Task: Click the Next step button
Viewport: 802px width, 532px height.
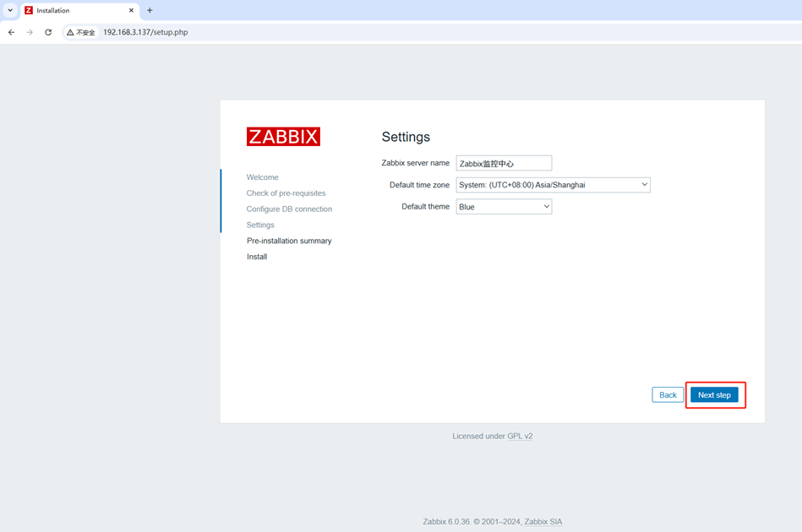Action: [x=714, y=394]
